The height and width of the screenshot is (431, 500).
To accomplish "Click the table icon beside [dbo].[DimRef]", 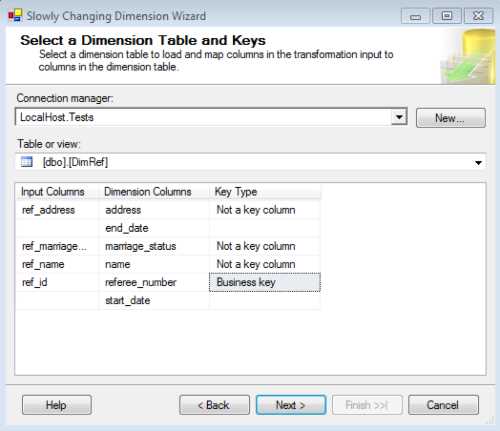I will point(27,162).
